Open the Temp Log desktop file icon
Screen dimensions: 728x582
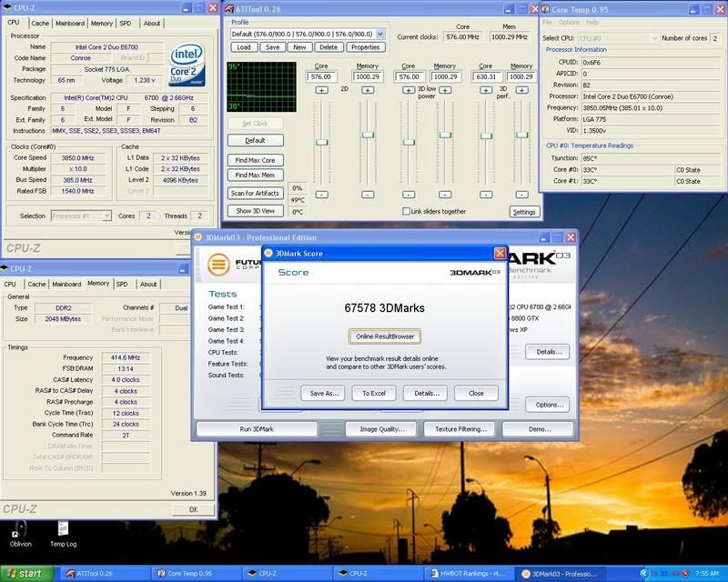(x=63, y=530)
